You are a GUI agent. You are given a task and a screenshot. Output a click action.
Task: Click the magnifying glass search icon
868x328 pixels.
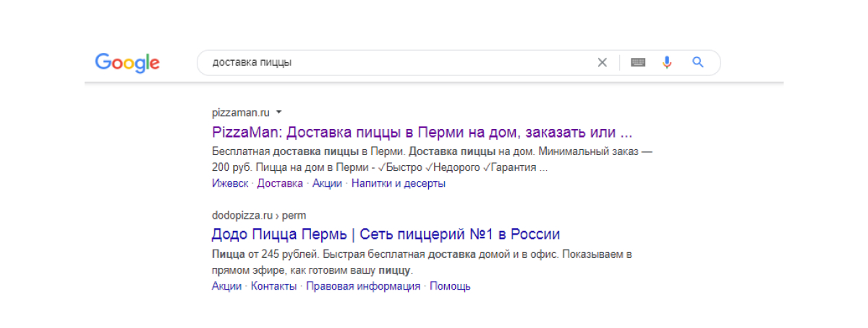[698, 62]
